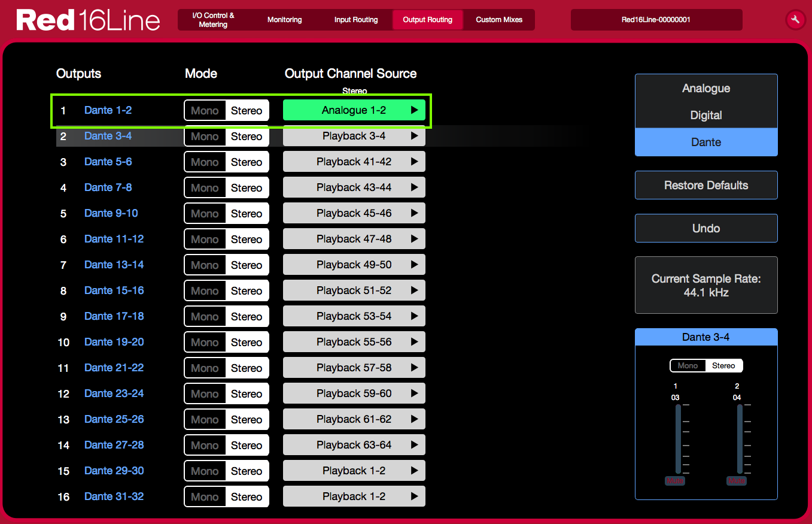The image size is (812, 524).
Task: Open the Playback 55-56 source dropdown
Action: pos(354,342)
